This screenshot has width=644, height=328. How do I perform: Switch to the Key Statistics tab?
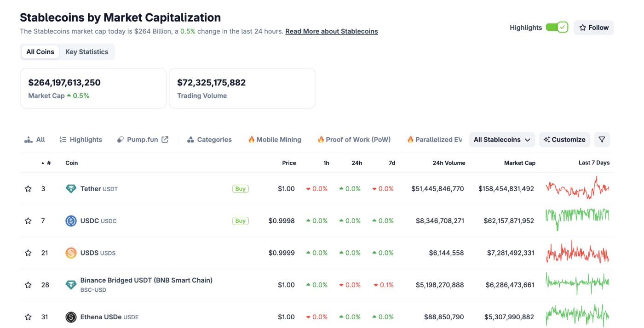pos(86,51)
